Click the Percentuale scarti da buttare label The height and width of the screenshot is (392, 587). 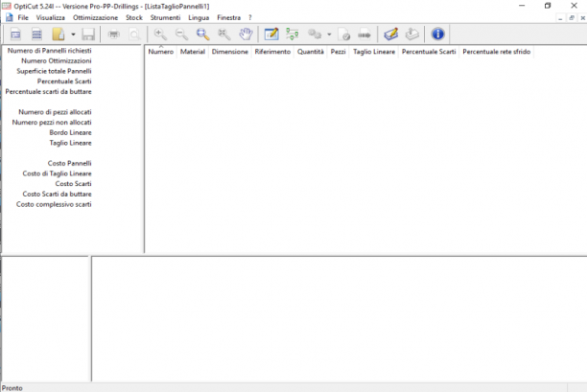48,92
